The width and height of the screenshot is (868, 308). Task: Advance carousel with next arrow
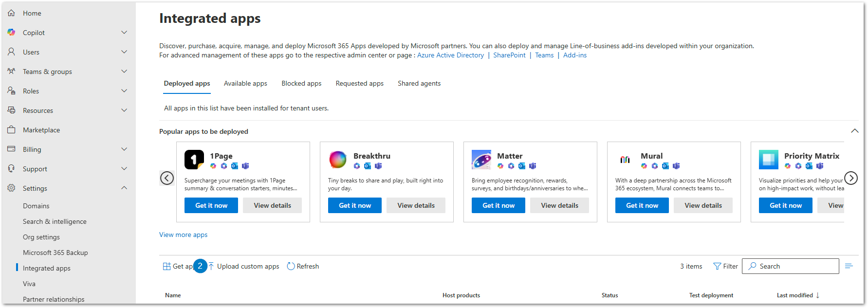pos(851,179)
